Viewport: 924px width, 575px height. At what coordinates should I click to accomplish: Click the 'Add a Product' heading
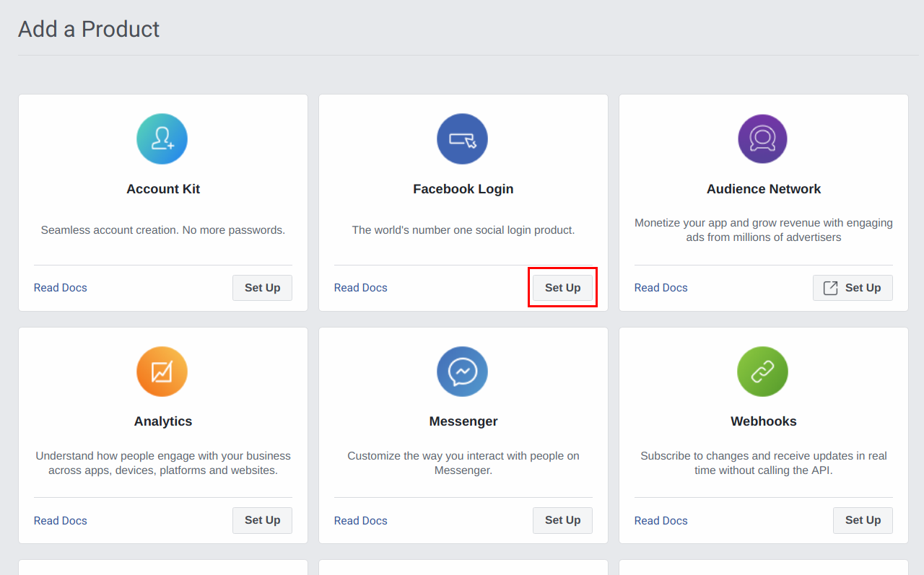(x=89, y=29)
